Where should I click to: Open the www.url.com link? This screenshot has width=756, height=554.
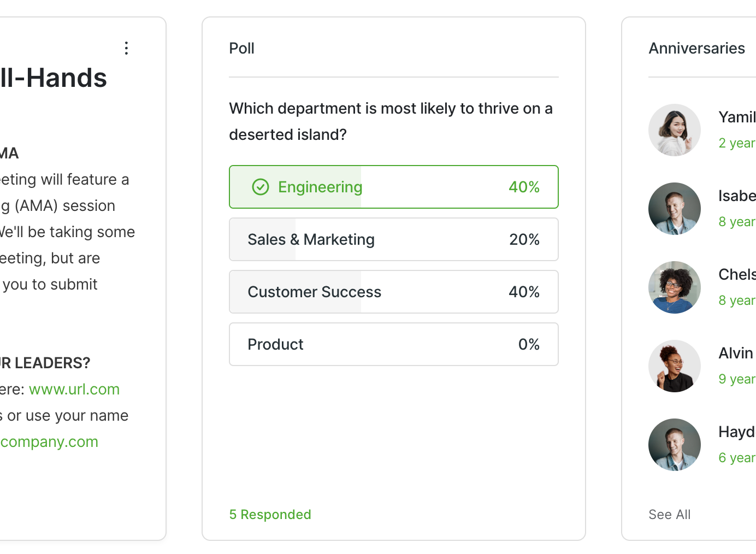click(74, 389)
